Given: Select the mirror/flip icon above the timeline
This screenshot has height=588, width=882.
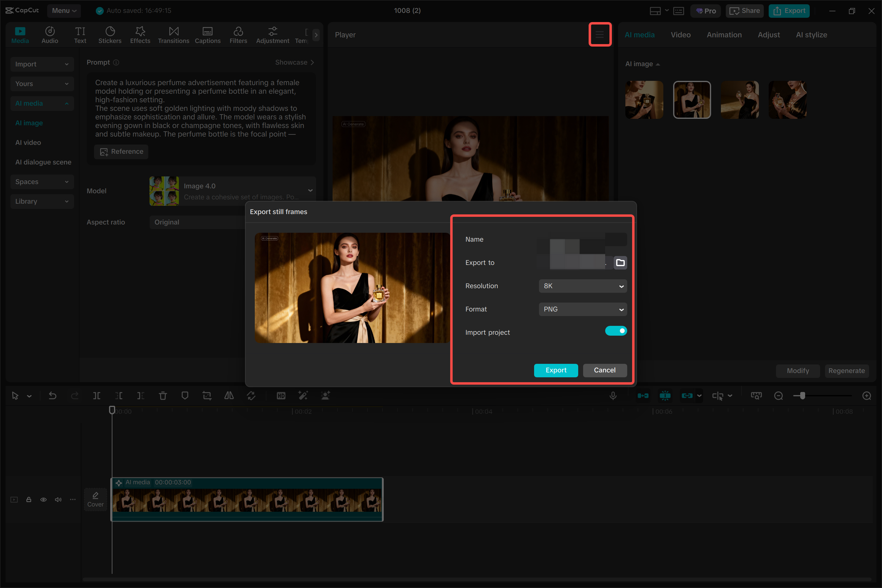Looking at the screenshot, I should 229,395.
